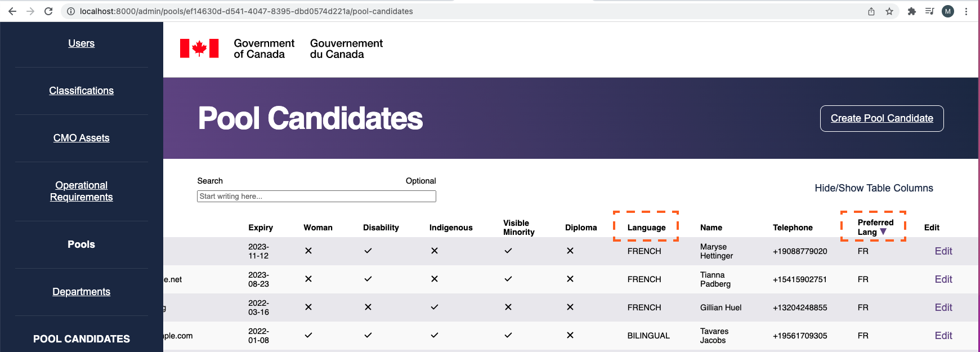The height and width of the screenshot is (352, 980).
Task: Select Pools in the sidebar
Action: pos(81,244)
